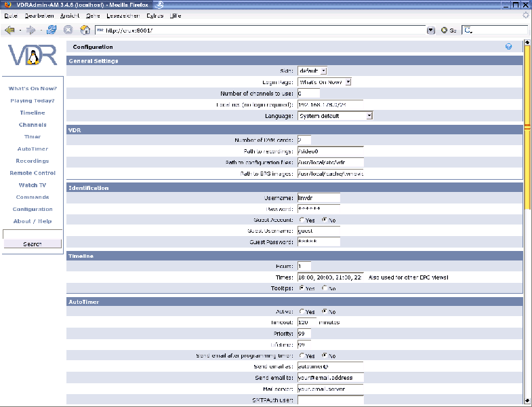Expand the Login Page dropdown

[324, 82]
